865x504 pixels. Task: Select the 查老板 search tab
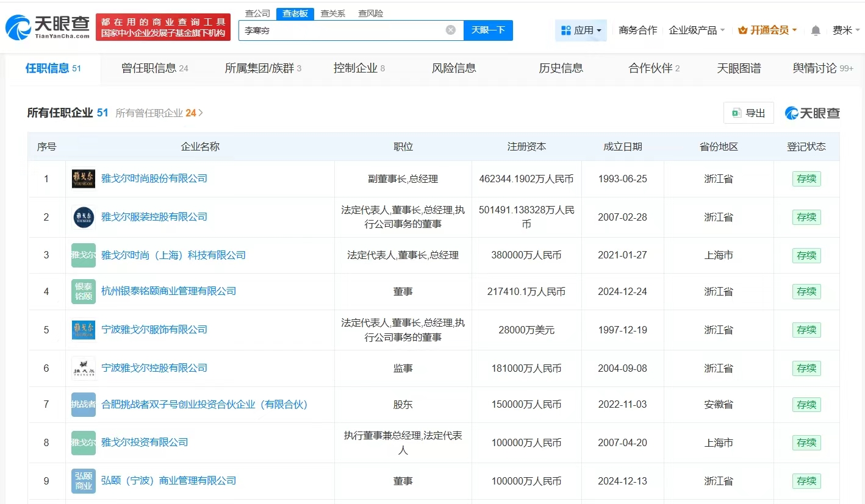[x=295, y=13]
